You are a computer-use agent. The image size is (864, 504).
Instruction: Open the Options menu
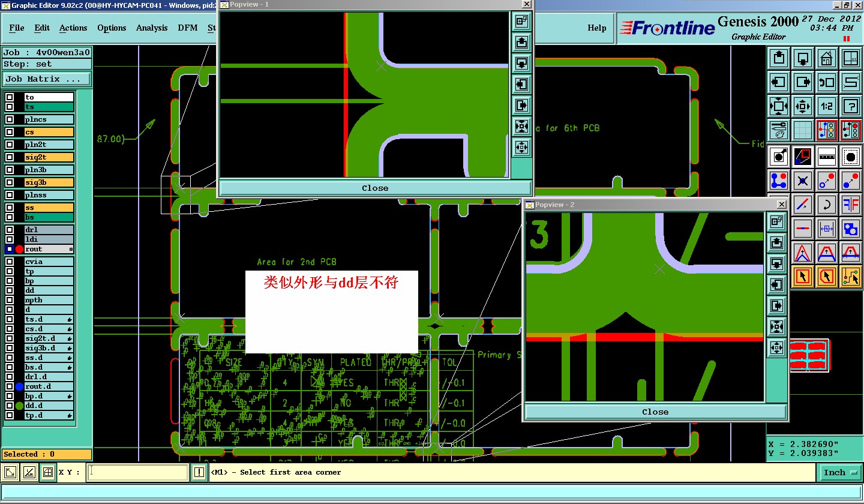tap(112, 28)
